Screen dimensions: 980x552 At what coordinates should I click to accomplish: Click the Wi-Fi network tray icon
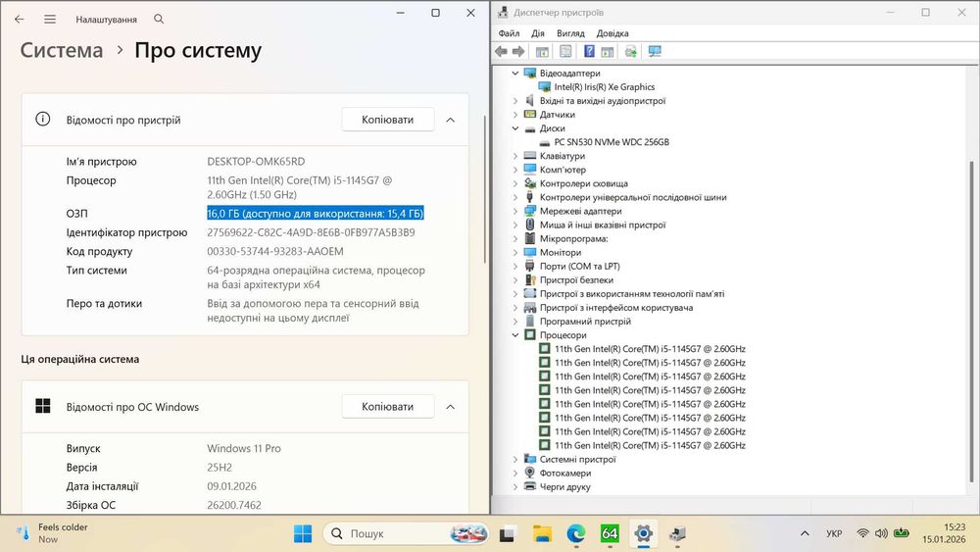pyautogui.click(x=862, y=533)
